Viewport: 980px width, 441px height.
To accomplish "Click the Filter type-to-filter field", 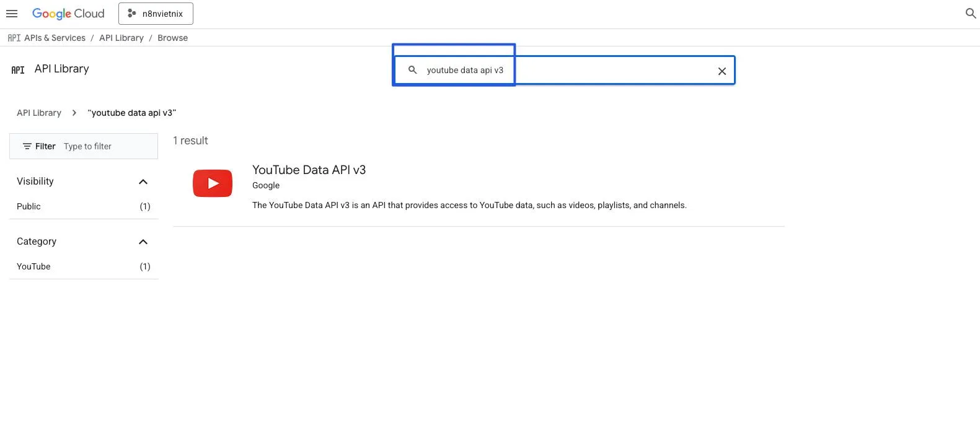I will [x=84, y=146].
